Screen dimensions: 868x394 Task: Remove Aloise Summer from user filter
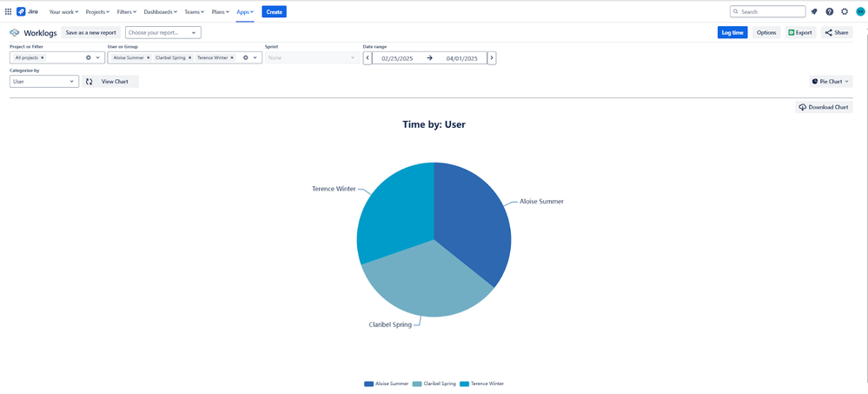[148, 57]
